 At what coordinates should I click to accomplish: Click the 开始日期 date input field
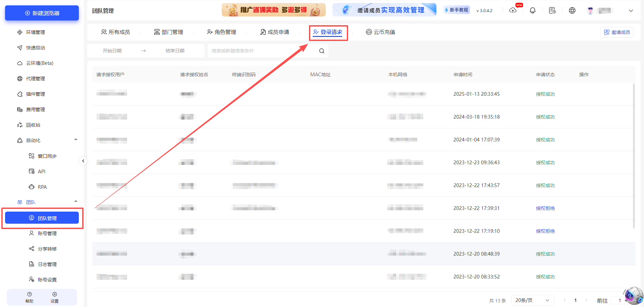coord(113,50)
